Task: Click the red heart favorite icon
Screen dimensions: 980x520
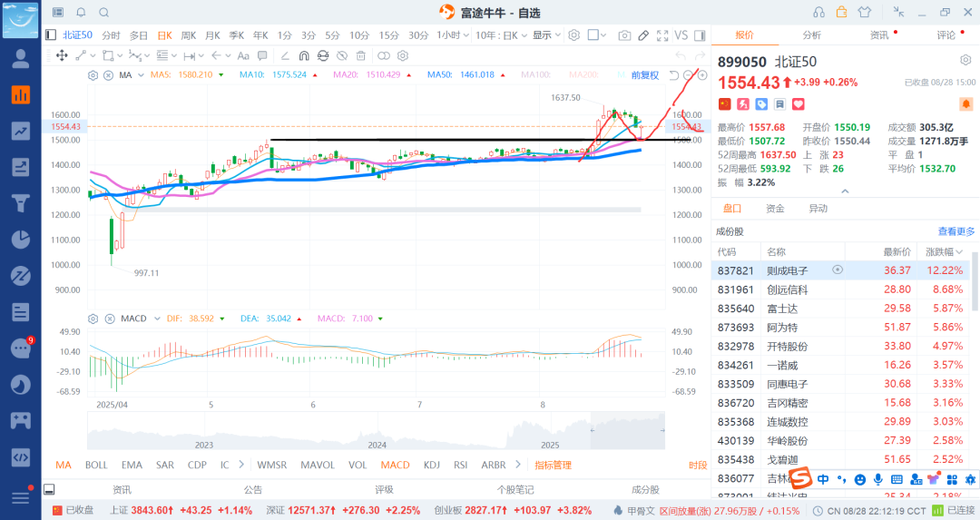Action: click(x=799, y=103)
